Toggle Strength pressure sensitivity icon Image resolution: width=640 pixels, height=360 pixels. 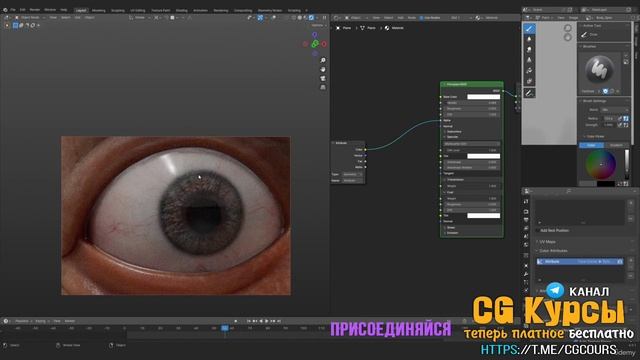[620, 125]
